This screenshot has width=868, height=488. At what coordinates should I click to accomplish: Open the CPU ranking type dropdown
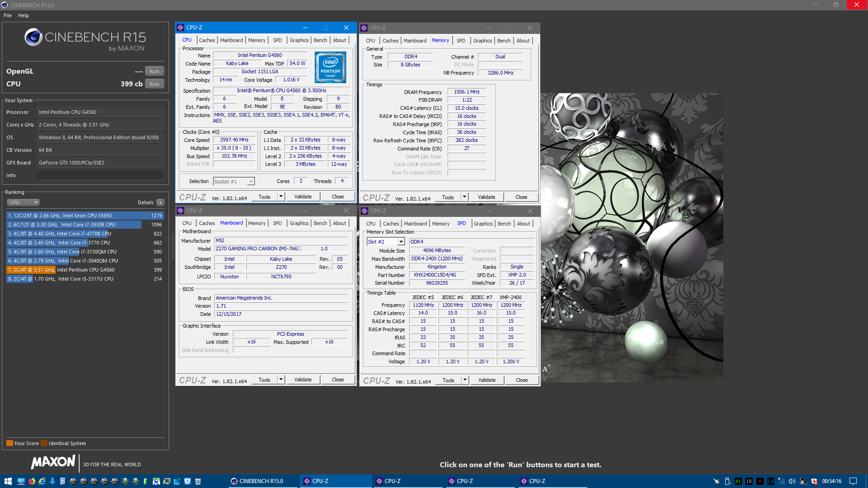pyautogui.click(x=24, y=202)
